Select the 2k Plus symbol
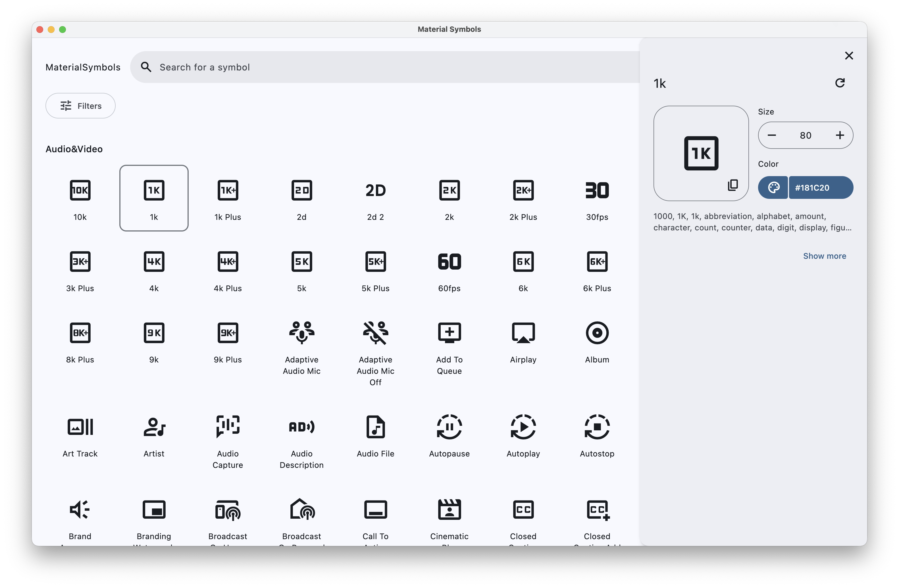Viewport: 899px width, 588px height. coord(523,198)
